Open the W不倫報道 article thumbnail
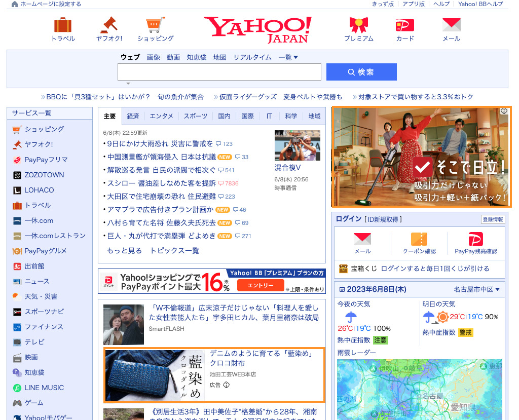Screen dimensions: 519x420 pyautogui.click(x=124, y=325)
